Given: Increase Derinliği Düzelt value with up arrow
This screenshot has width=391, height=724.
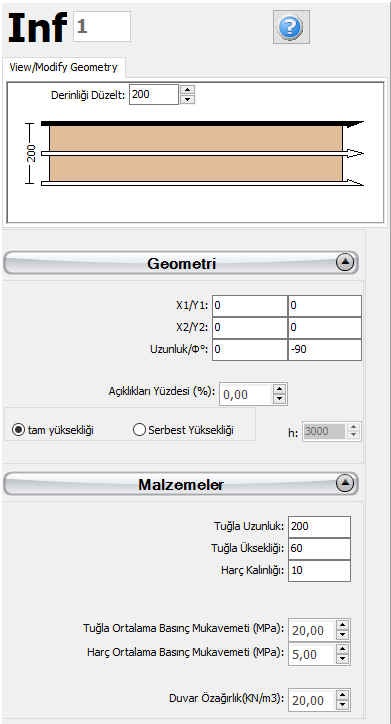Looking at the screenshot, I should click(x=187, y=90).
